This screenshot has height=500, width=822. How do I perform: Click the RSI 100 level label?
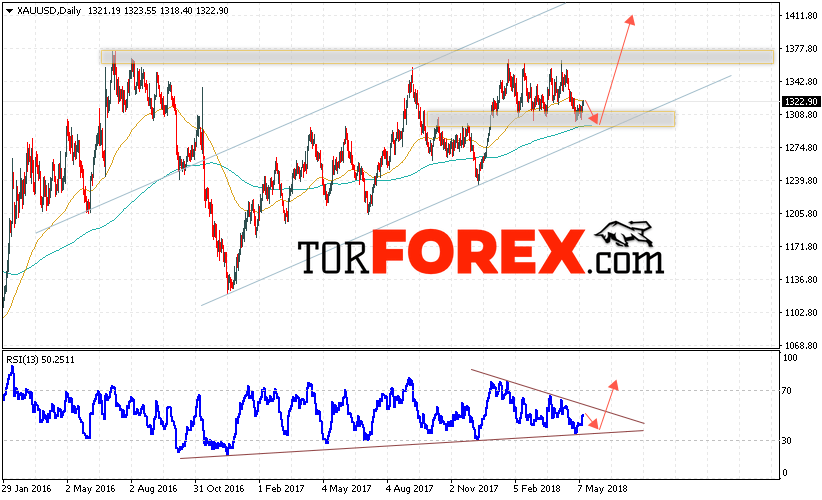789,358
